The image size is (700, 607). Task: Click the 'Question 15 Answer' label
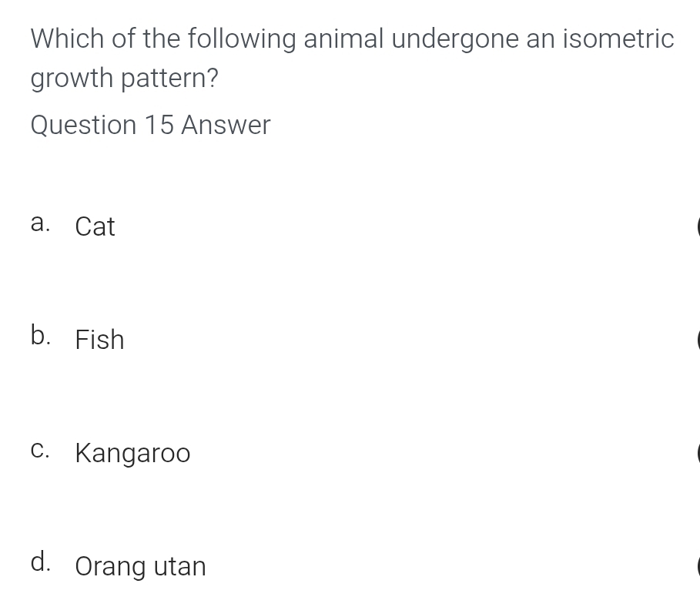click(x=150, y=125)
